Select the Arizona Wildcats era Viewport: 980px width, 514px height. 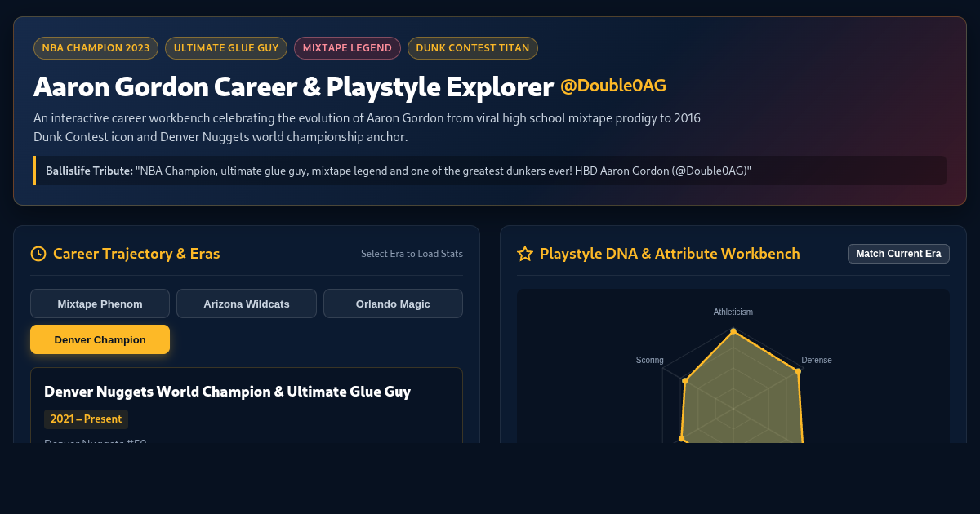point(247,304)
